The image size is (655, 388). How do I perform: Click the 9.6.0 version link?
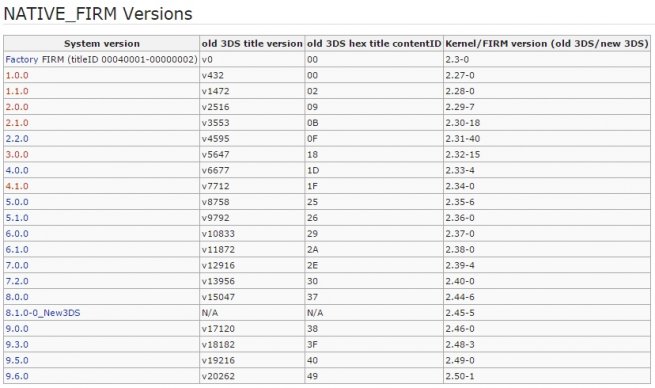17,377
